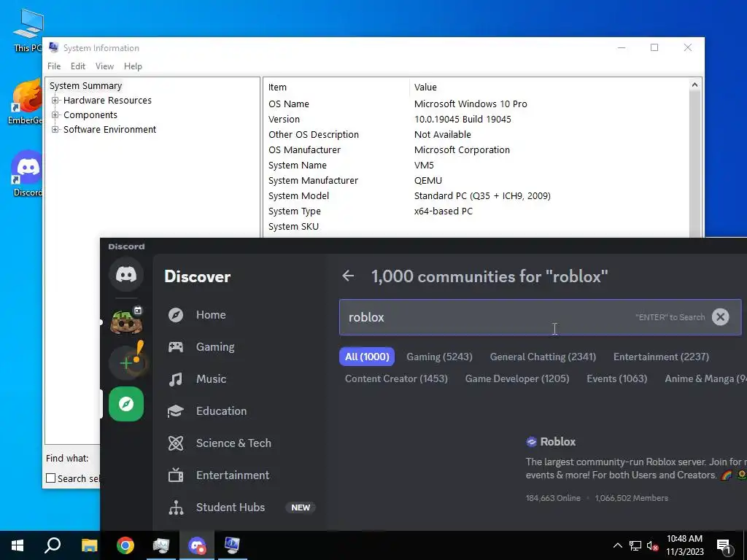The image size is (747, 560).
Task: Show hidden system tray icons
Action: [617, 545]
